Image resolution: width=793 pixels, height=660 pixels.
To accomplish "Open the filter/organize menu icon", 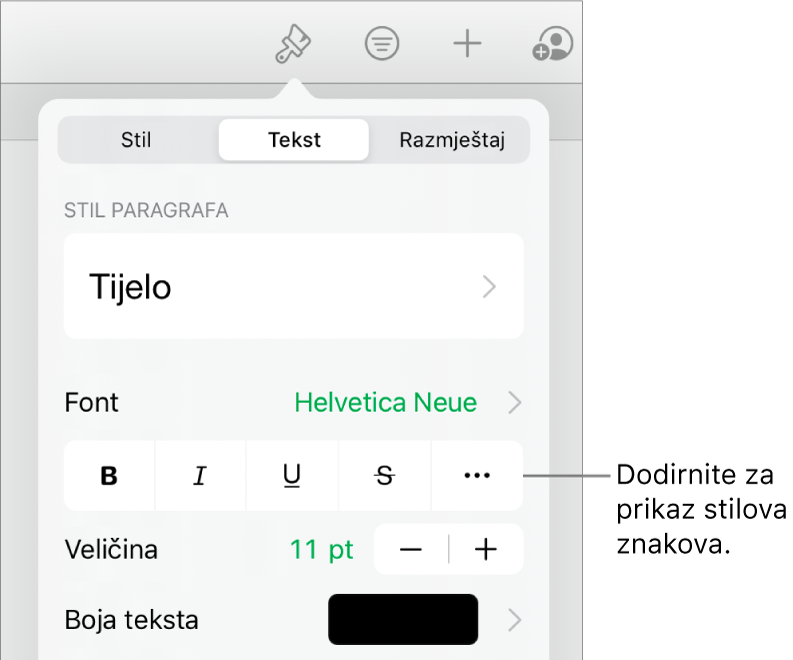I will (x=382, y=44).
